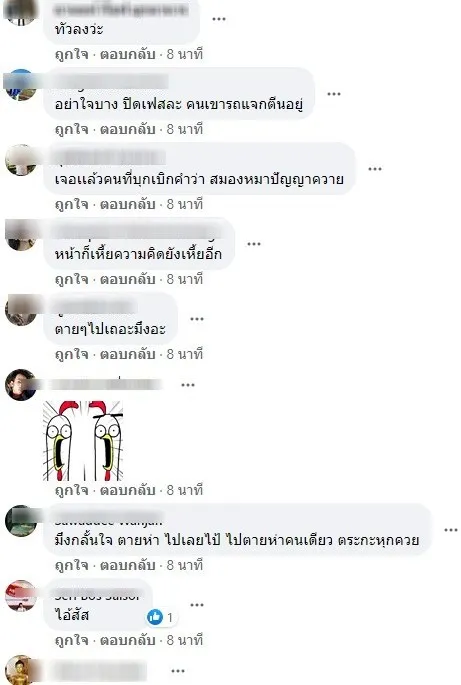The image size is (461, 685).
Task: Click the thumbs-up reaction count on ไอ้สัส comment
Action: (x=161, y=617)
